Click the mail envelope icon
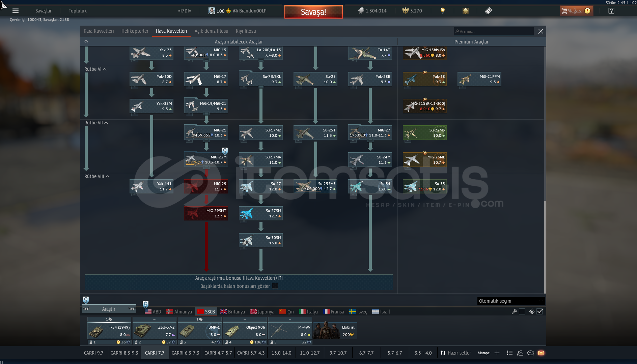Screen dimensions: 637x364 (x=541, y=353)
